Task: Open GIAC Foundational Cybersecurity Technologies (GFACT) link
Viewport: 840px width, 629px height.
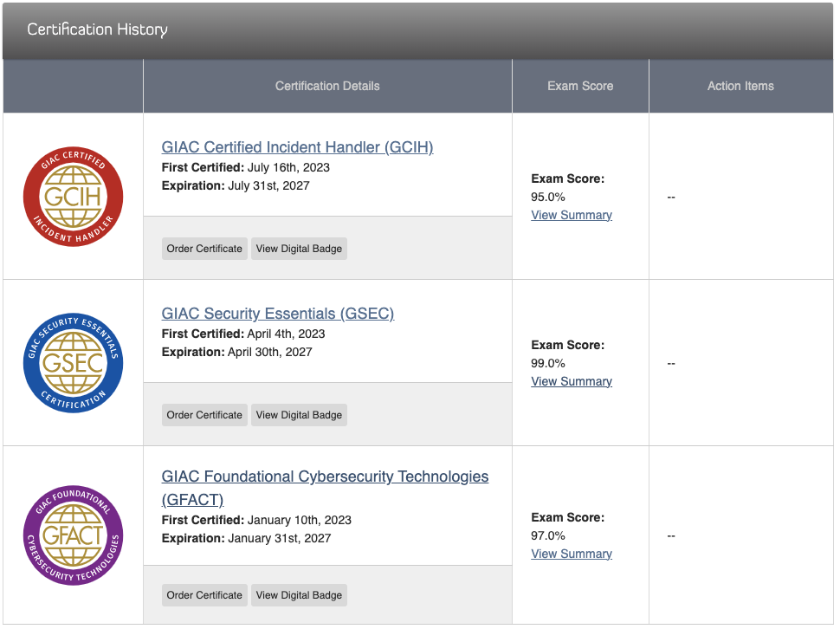Action: coord(325,477)
